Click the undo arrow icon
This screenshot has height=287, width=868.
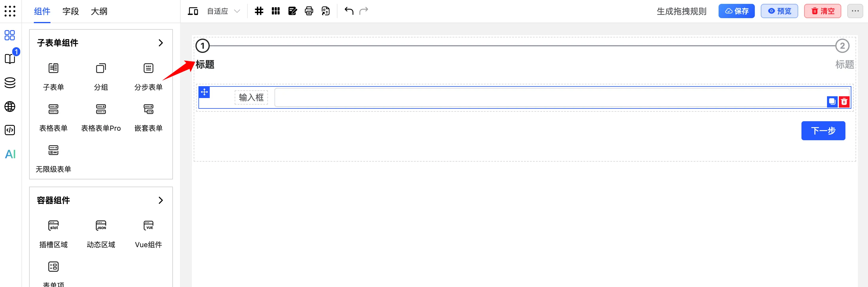pyautogui.click(x=349, y=11)
